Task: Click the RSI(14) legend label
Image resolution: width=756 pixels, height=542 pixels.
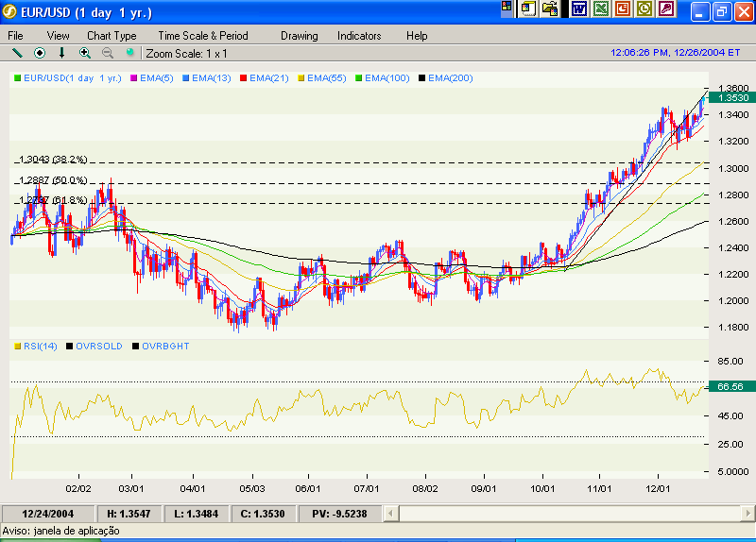Action: (x=39, y=347)
